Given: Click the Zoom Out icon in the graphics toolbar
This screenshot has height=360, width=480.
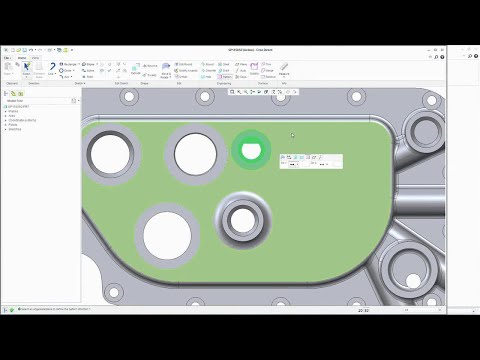Looking at the screenshot, I should (x=246, y=92).
